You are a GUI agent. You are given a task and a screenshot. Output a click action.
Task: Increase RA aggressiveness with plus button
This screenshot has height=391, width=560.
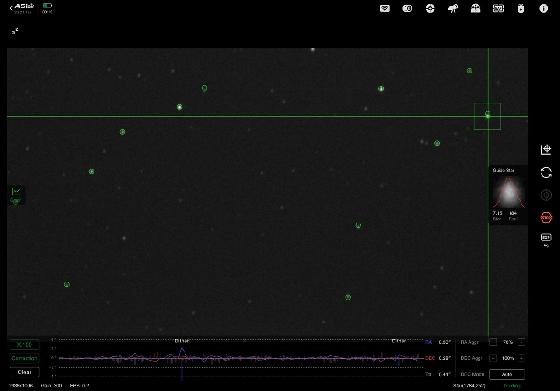521,342
